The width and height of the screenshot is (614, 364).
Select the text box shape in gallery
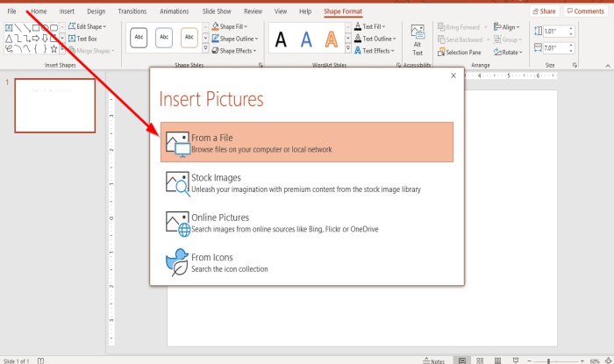[x=9, y=27]
